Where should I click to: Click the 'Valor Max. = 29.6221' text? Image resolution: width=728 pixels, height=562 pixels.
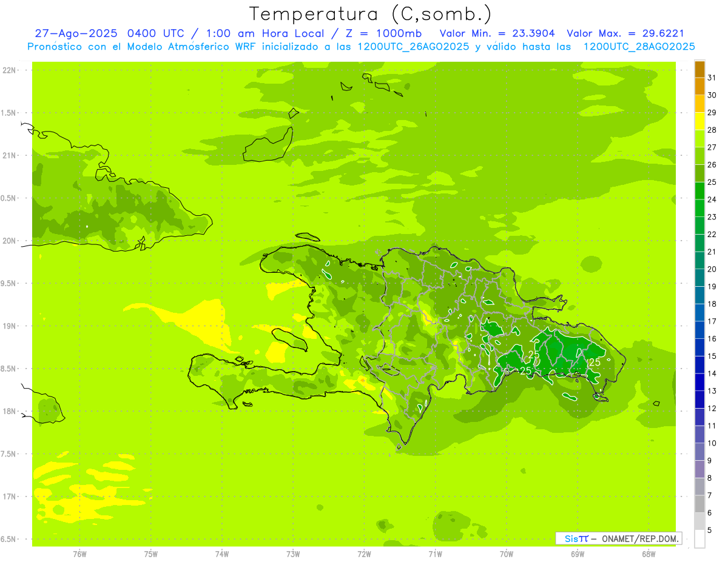coord(625,34)
